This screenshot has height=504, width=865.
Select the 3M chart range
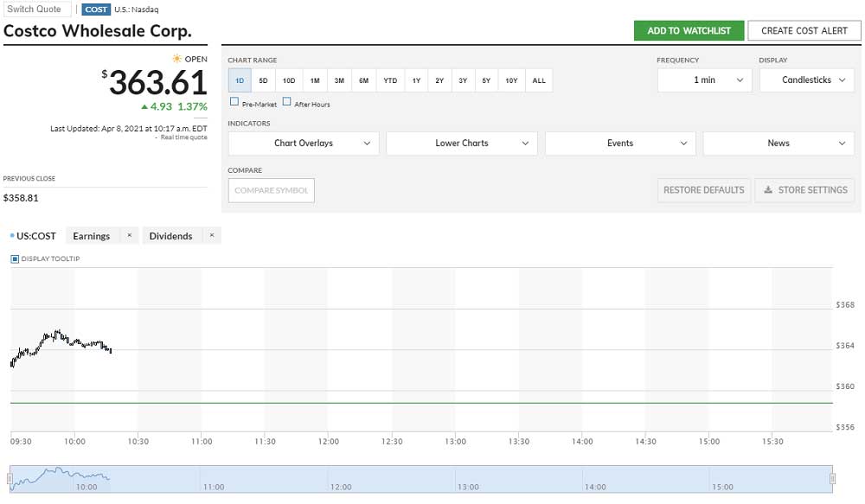point(339,80)
